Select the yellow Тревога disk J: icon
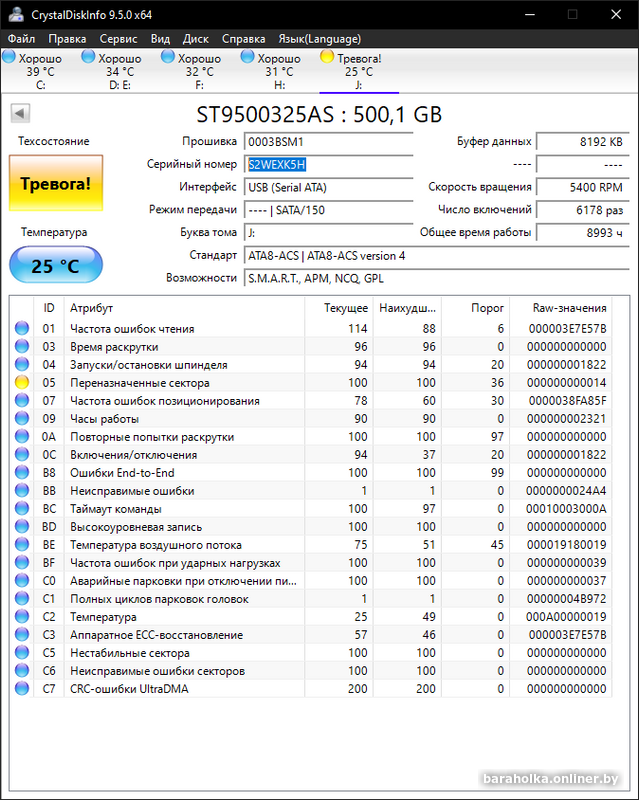639x800 pixels. point(327,57)
